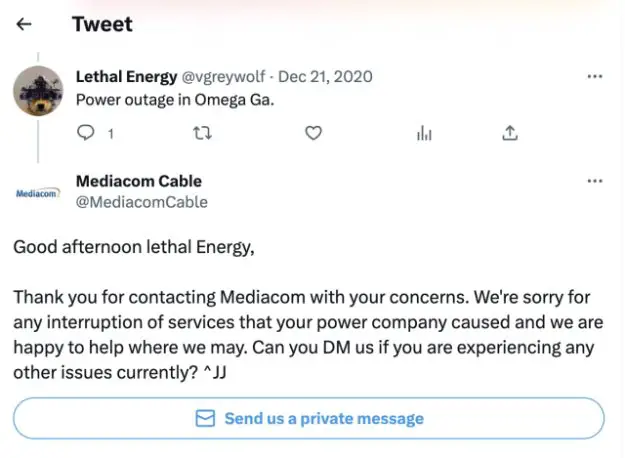Open the Mediacom Cable profile name

tap(139, 181)
